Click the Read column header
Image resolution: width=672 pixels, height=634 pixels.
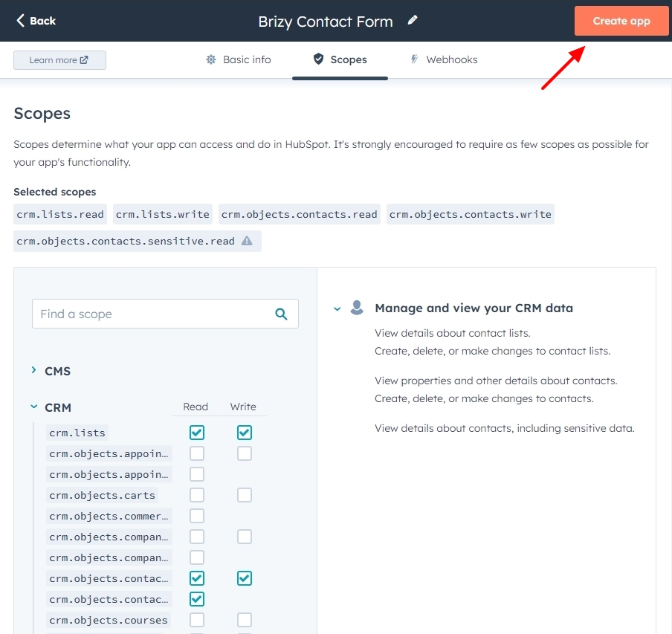pyautogui.click(x=196, y=407)
